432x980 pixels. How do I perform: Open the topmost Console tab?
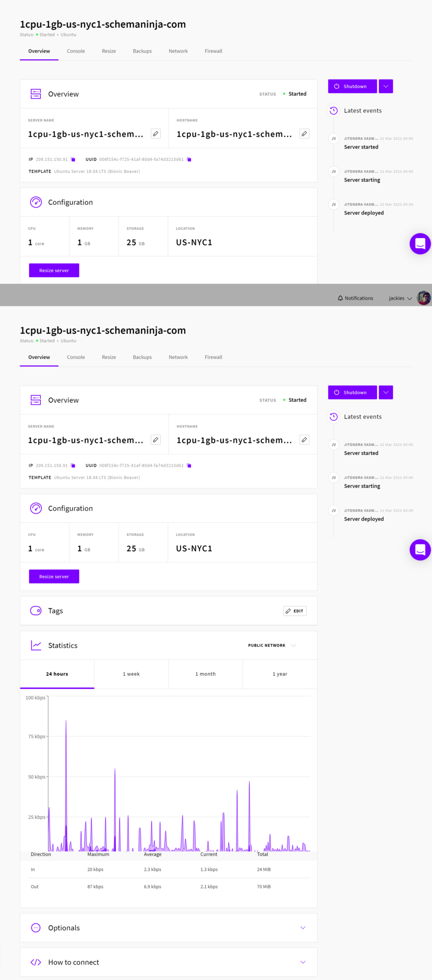point(76,51)
